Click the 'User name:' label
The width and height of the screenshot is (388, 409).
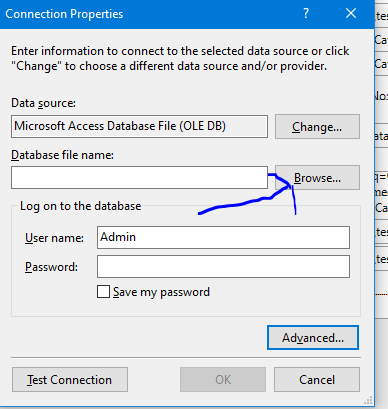click(54, 238)
